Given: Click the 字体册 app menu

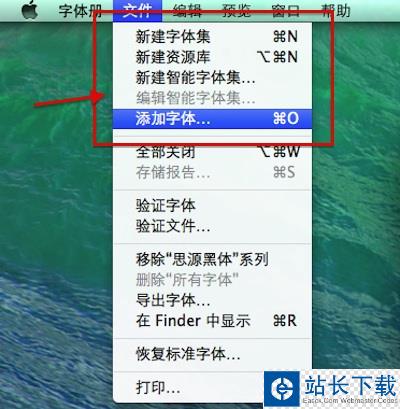Looking at the screenshot, I should click(80, 11).
